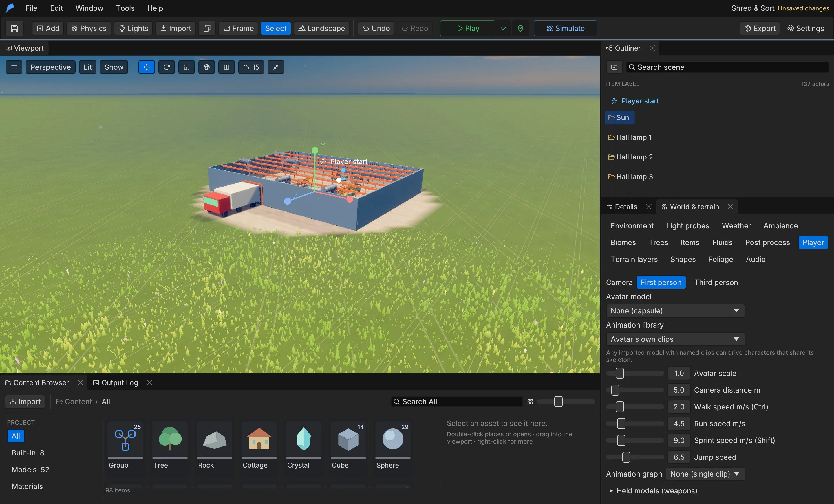
Task: Choose Third person camera mode
Action: 716,282
